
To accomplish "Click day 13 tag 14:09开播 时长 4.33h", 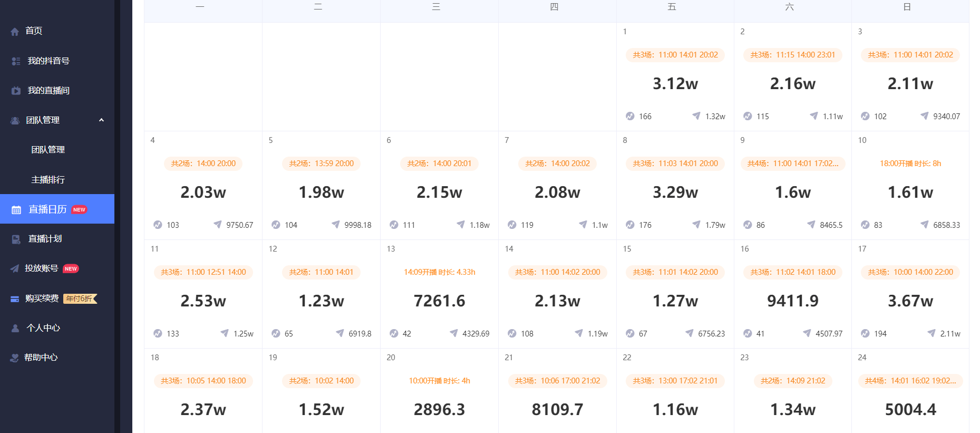I will [440, 272].
